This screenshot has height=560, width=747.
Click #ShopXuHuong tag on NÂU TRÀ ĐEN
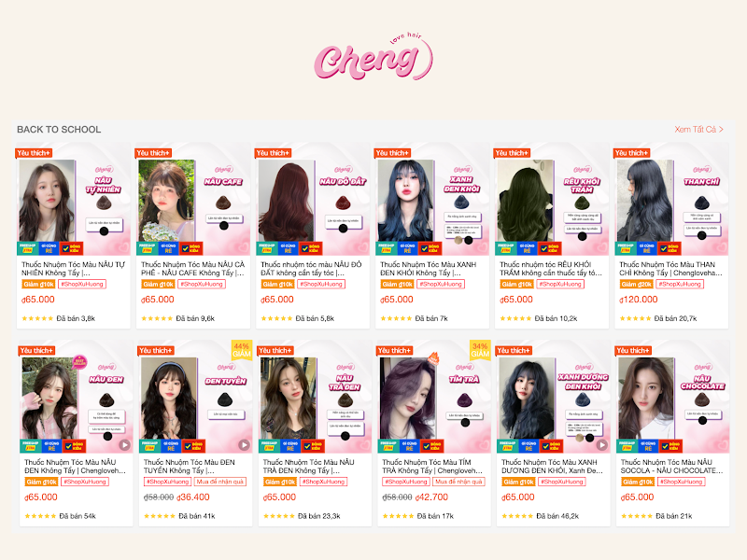324,482
